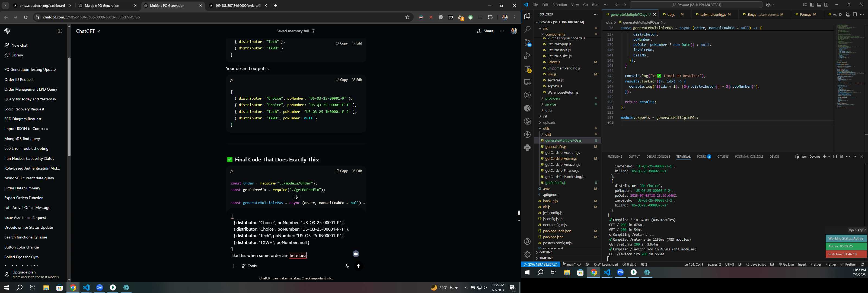Switch to the PORTS panel tab
This screenshot has height=293, width=868.
point(704,157)
